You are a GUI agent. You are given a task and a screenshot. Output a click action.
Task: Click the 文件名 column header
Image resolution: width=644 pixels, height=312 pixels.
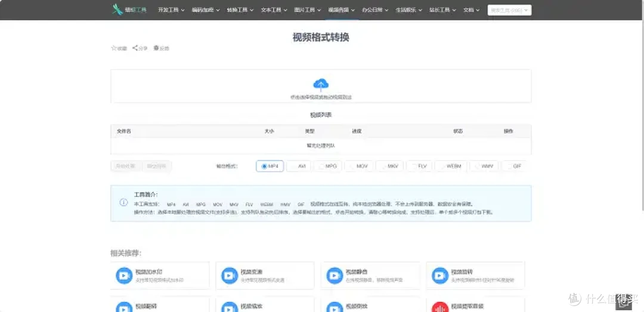click(x=123, y=131)
